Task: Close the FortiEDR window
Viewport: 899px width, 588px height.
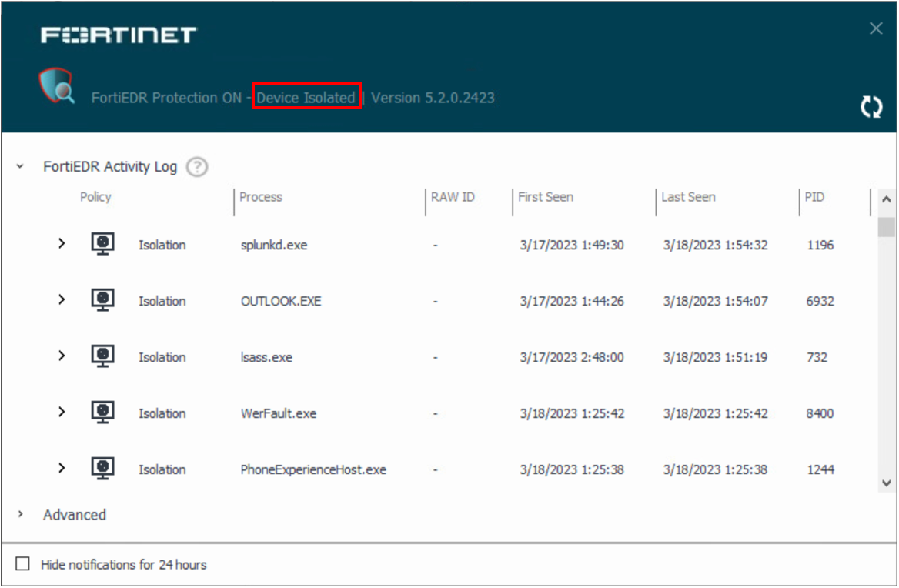Action: (875, 28)
